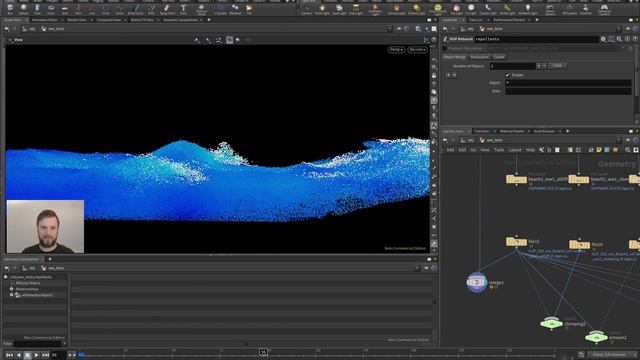Select the Sphere shelf tool
640x360 pixels.
(x=24, y=9)
